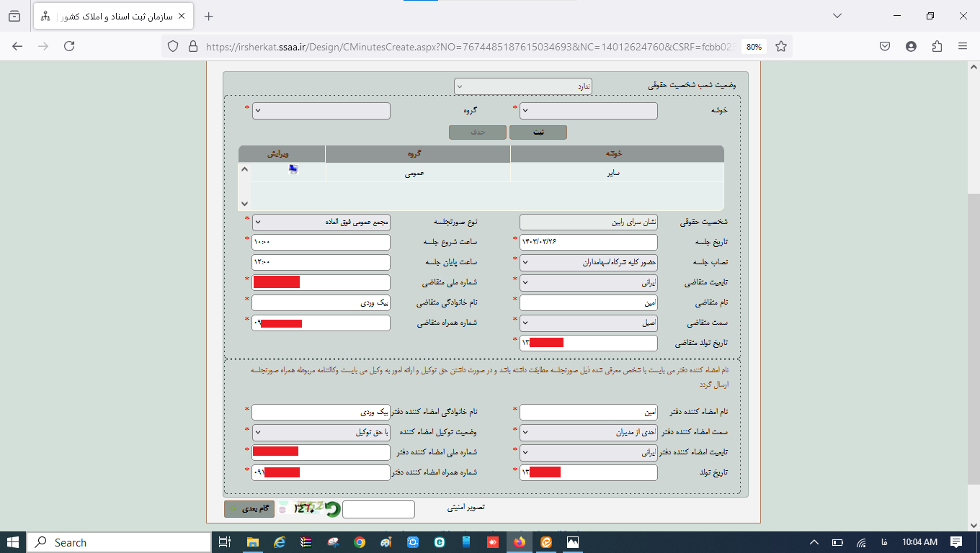The height and width of the screenshot is (553, 980).
Task: Open Task View on taskbar
Action: pos(225,542)
